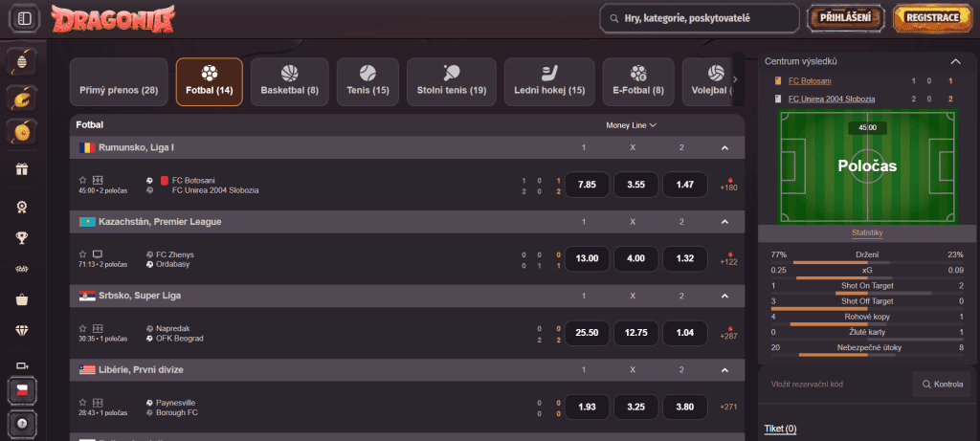Open the Money Line market dropdown

[631, 124]
